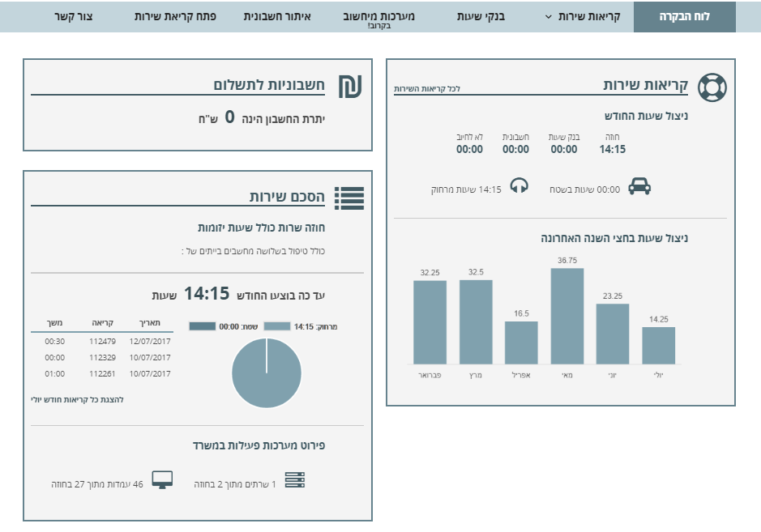
Task: Open the לוח הבקרה tab
Action: pos(685,16)
